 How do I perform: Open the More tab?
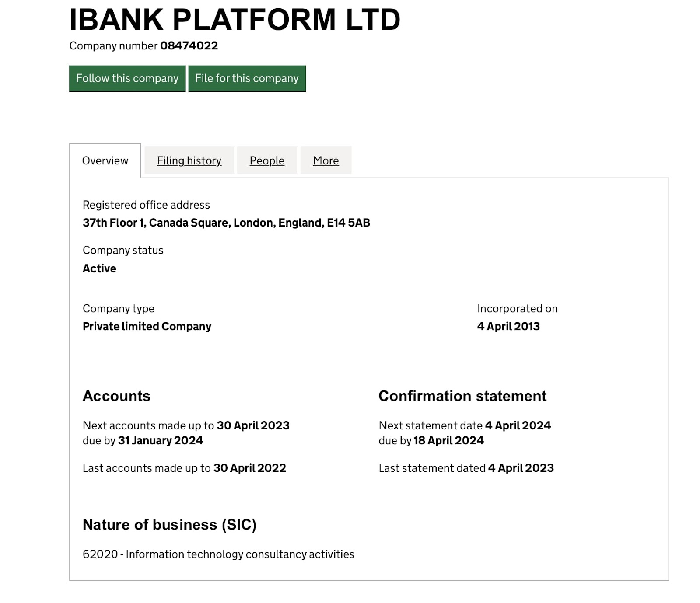point(326,160)
